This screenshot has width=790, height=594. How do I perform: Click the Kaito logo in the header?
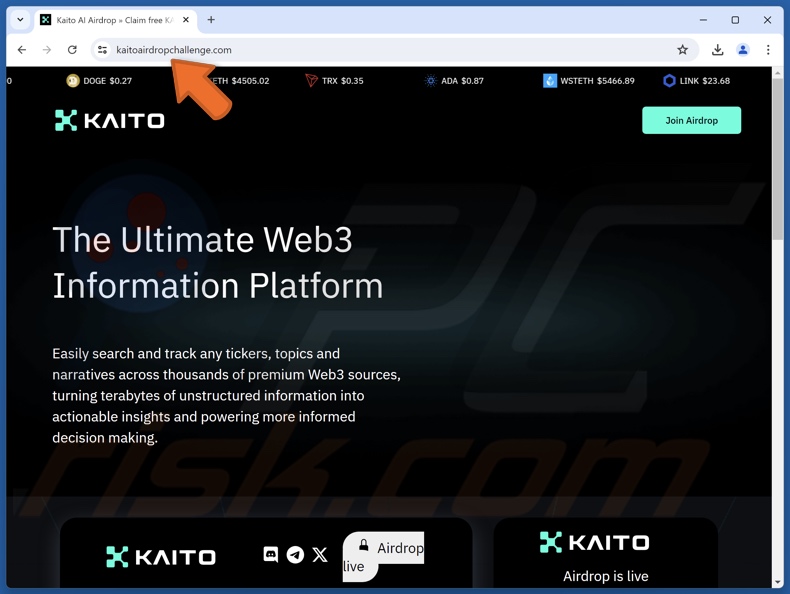click(109, 120)
